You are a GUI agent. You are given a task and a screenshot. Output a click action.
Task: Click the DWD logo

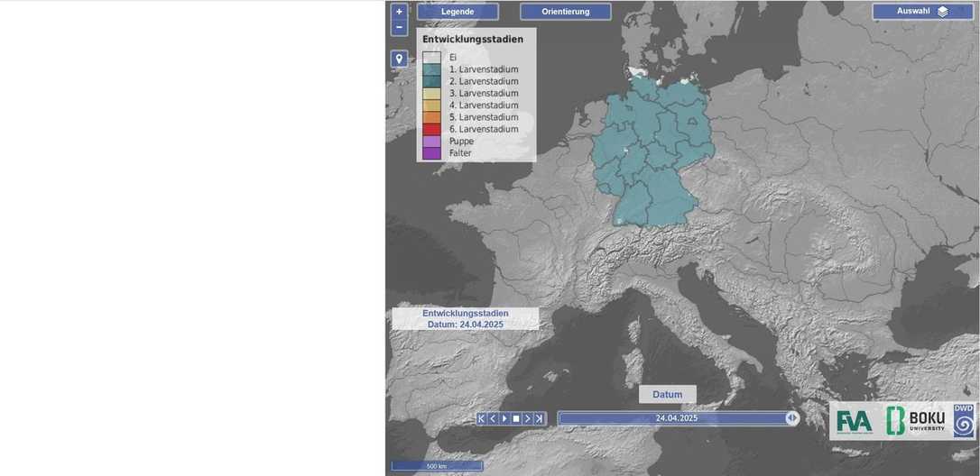coord(963,421)
